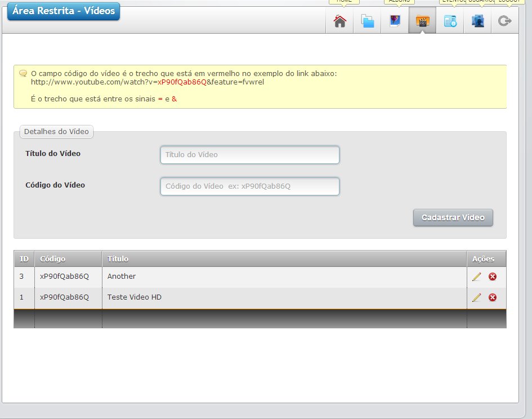Select the Vídeos clapperboard icon
Image resolution: width=532 pixels, height=419 pixels.
coord(422,21)
